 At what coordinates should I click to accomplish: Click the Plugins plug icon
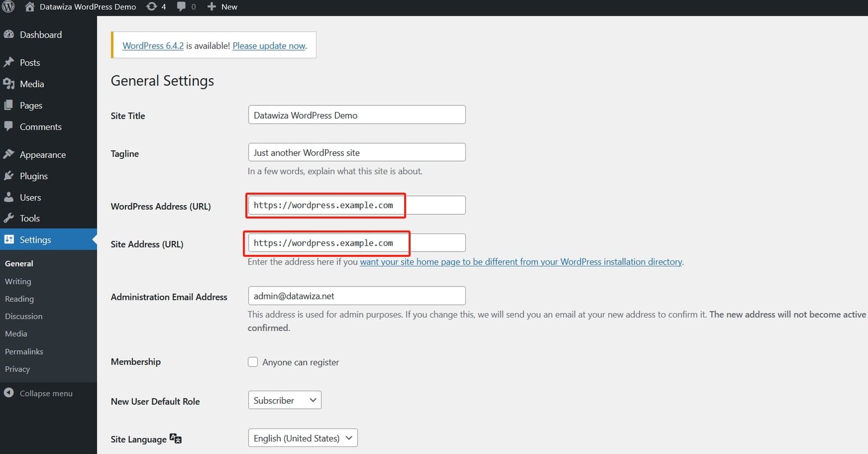click(9, 176)
